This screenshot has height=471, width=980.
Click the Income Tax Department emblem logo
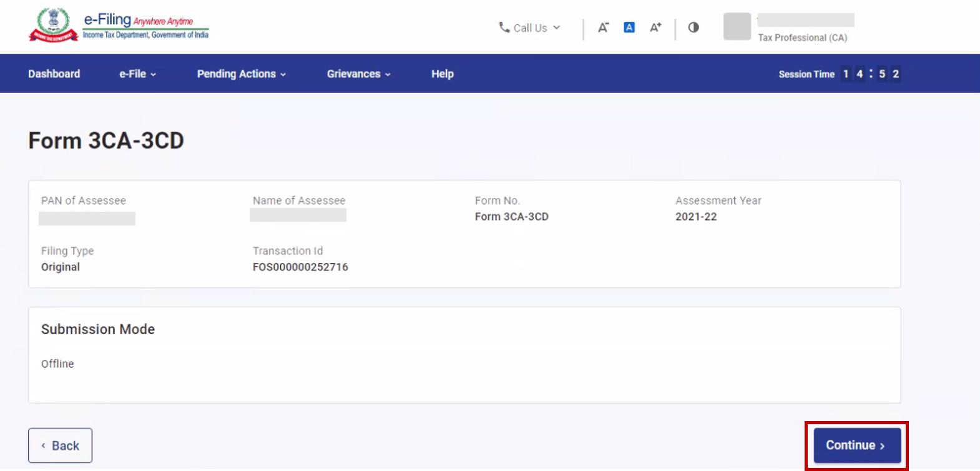[52, 25]
